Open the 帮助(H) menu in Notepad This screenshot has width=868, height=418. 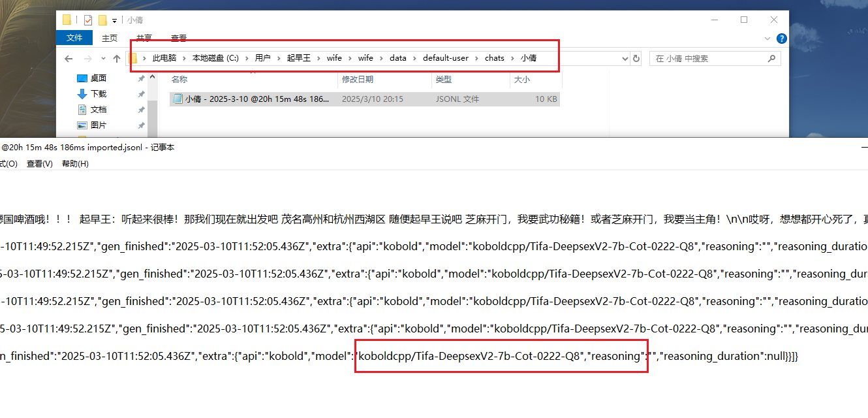[75, 164]
